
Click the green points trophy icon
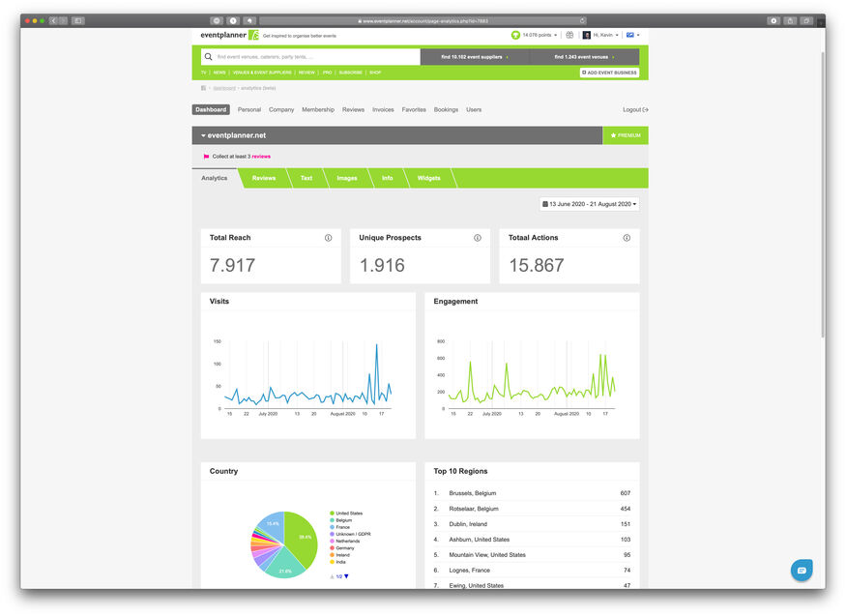pos(515,35)
